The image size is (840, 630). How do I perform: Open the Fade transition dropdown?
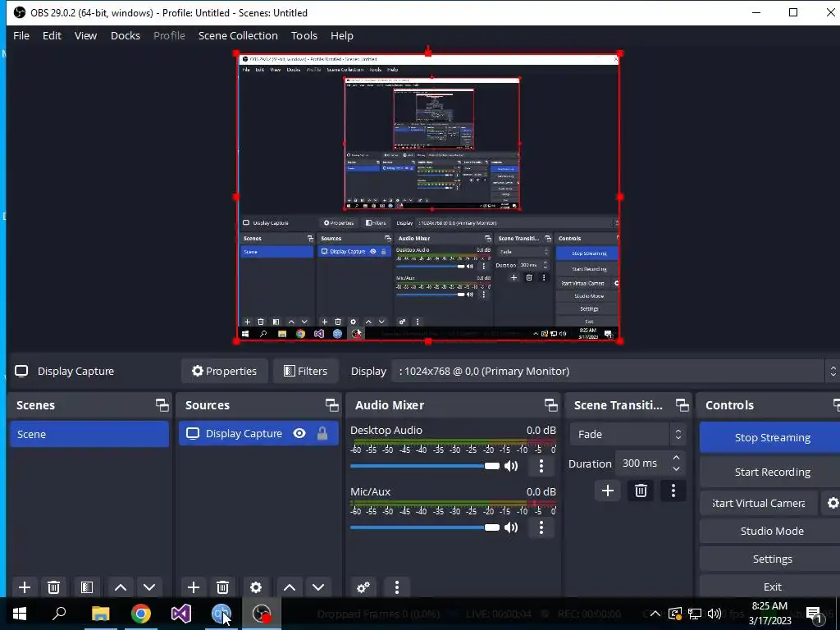[x=628, y=435]
